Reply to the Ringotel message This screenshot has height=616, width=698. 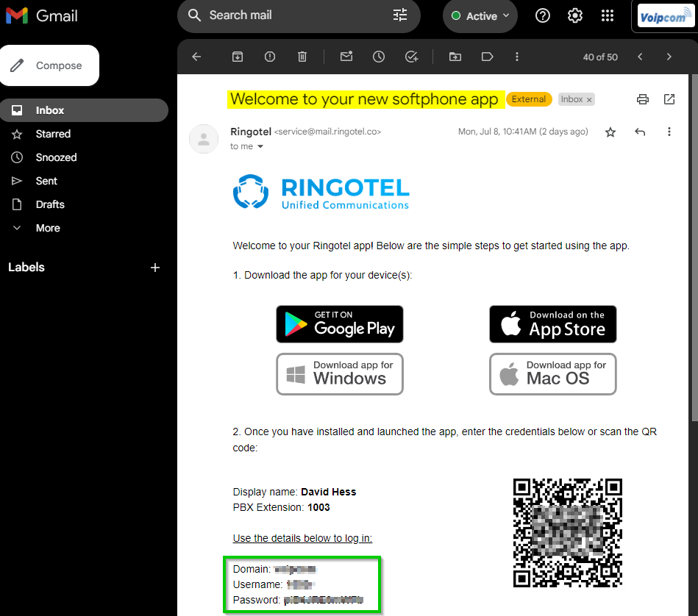pos(640,132)
